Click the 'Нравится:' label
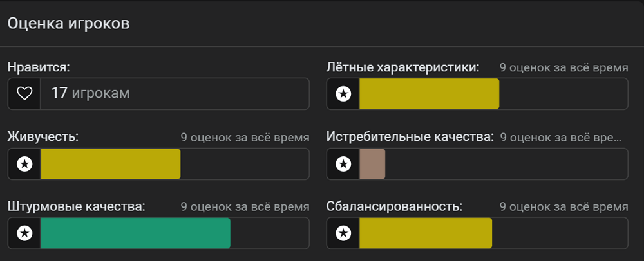This screenshot has width=644, height=261. [39, 67]
